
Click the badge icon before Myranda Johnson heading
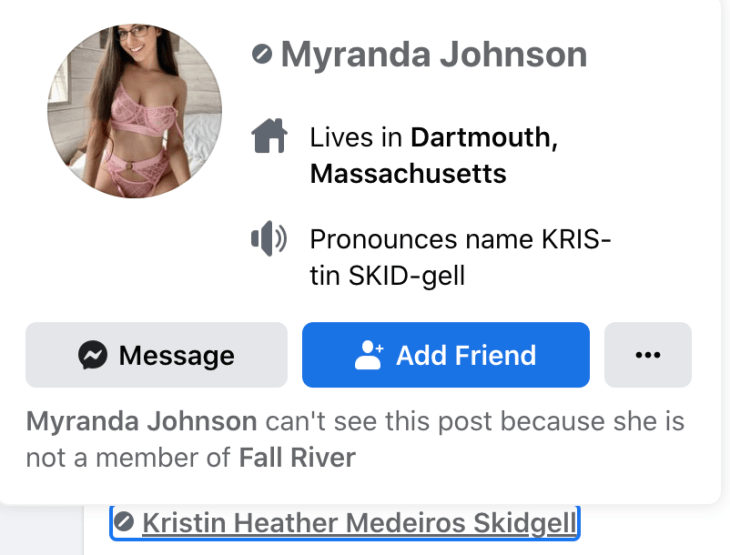pyautogui.click(x=262, y=54)
